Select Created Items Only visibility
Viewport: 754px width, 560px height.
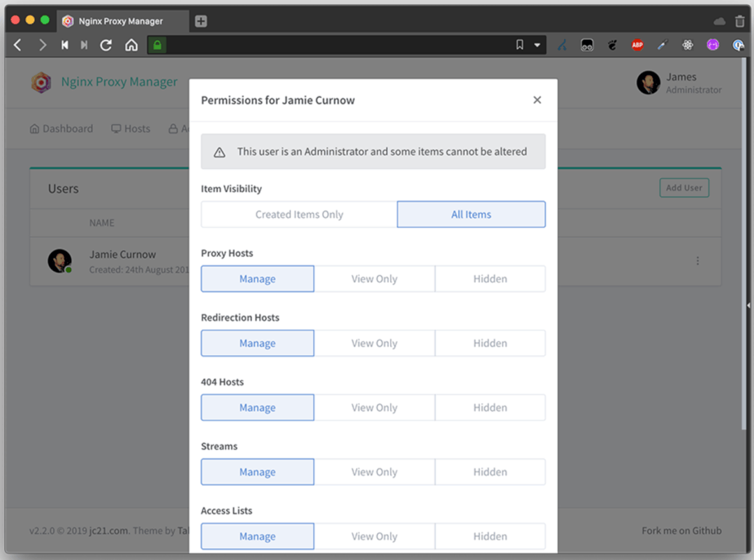[x=299, y=214]
